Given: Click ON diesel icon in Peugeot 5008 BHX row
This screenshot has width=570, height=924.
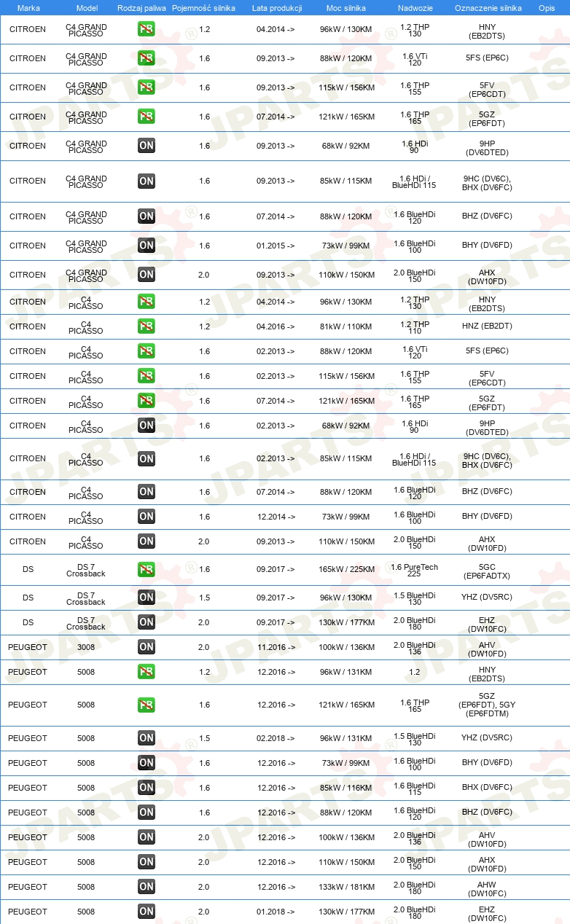Looking at the screenshot, I should pos(147,788).
